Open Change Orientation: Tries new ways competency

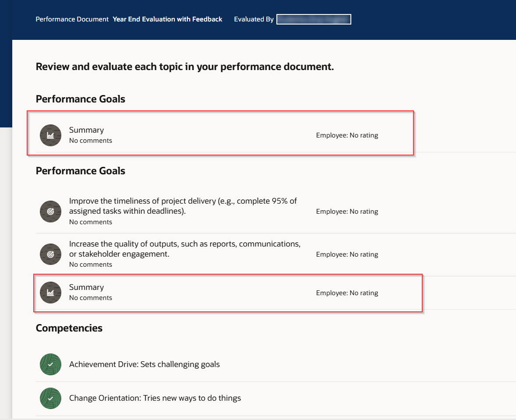[x=155, y=398]
